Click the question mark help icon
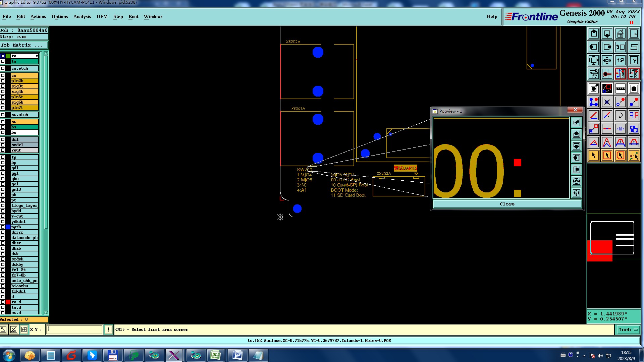The width and height of the screenshot is (644, 362). [634, 60]
